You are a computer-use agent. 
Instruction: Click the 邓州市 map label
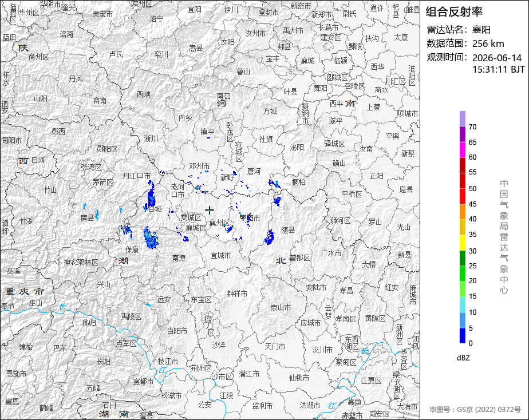click(x=199, y=166)
